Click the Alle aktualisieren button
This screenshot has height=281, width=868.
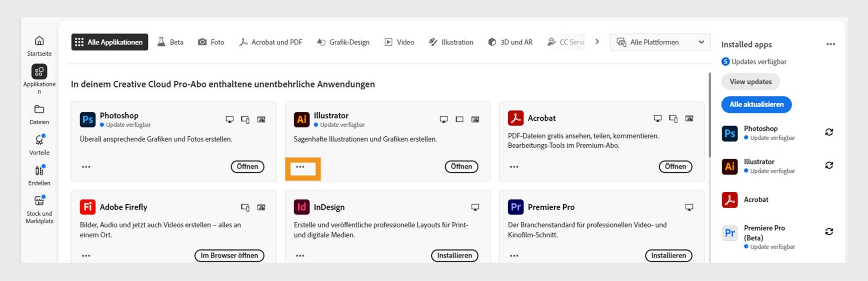(x=756, y=105)
